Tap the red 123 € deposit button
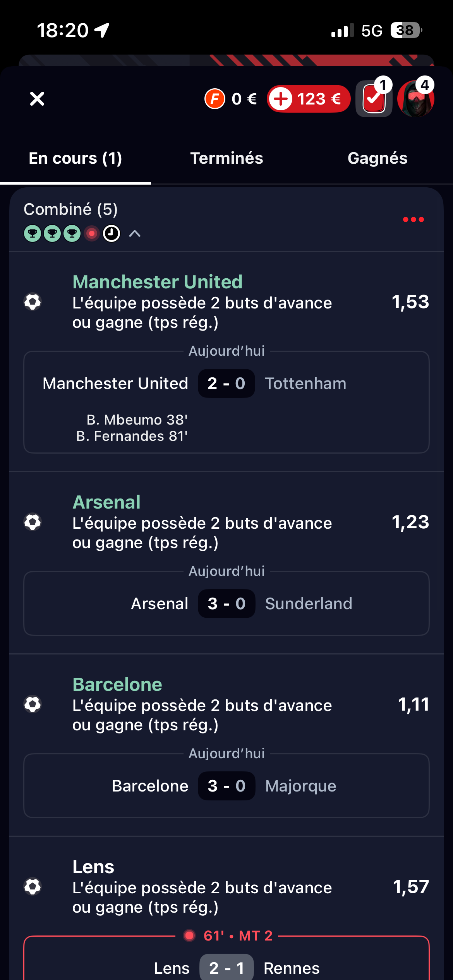 [309, 99]
